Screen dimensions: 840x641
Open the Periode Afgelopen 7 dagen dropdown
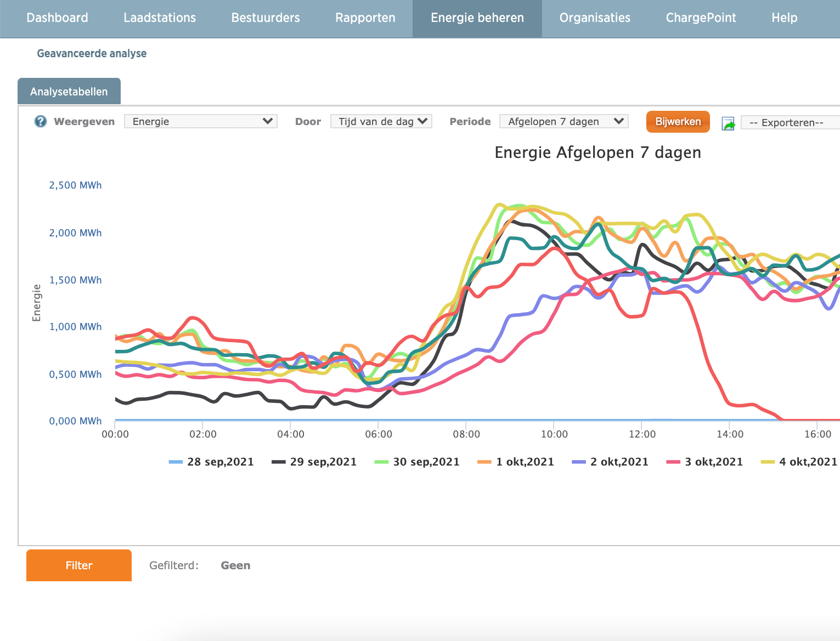pyautogui.click(x=564, y=121)
